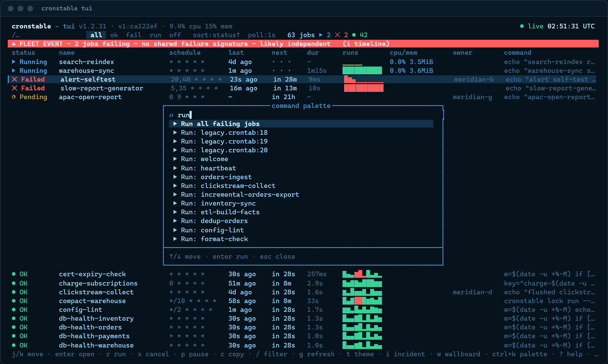Click the runs sparkline for compact-warehouse
This screenshot has height=364, width=608.
pos(362,301)
